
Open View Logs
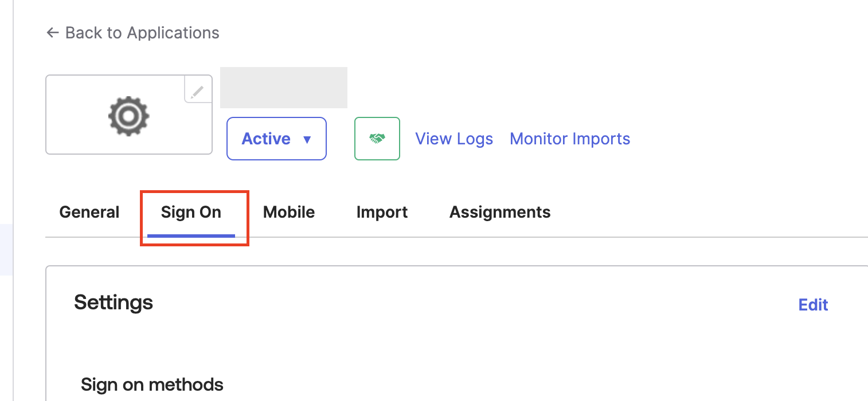[454, 139]
